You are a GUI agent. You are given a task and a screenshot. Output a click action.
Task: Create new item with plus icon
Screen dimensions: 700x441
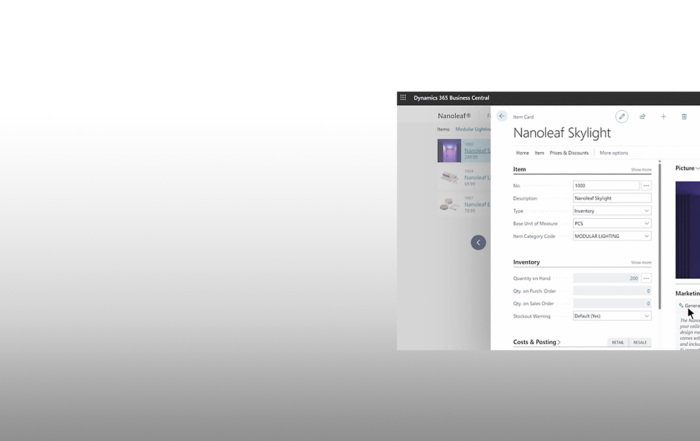pos(663,116)
